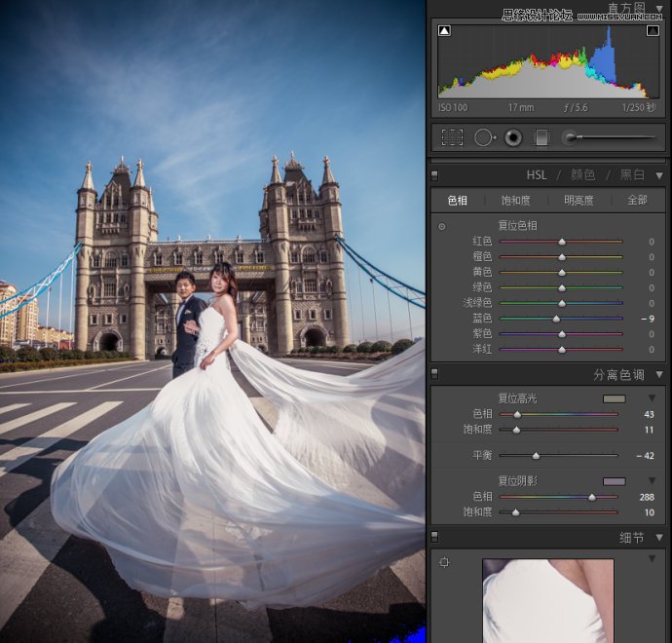Click the detail preview crosshair picker icon
This screenshot has height=643, width=672.
coord(444,562)
